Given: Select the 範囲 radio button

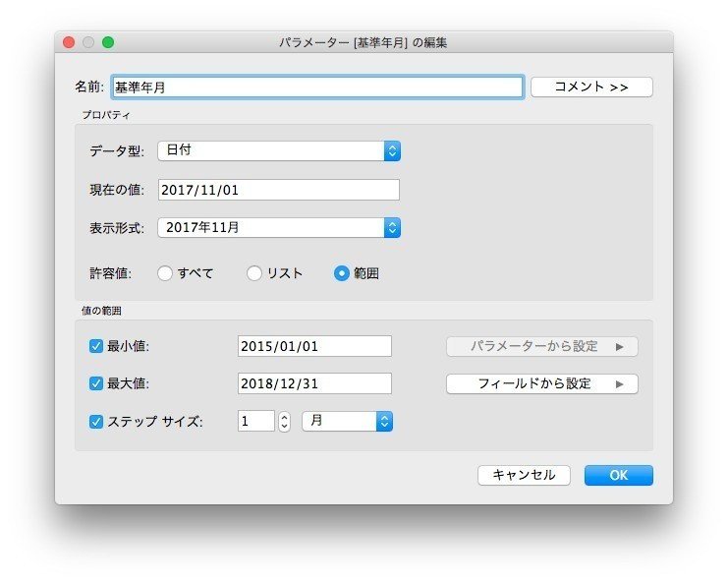Looking at the screenshot, I should [x=341, y=273].
